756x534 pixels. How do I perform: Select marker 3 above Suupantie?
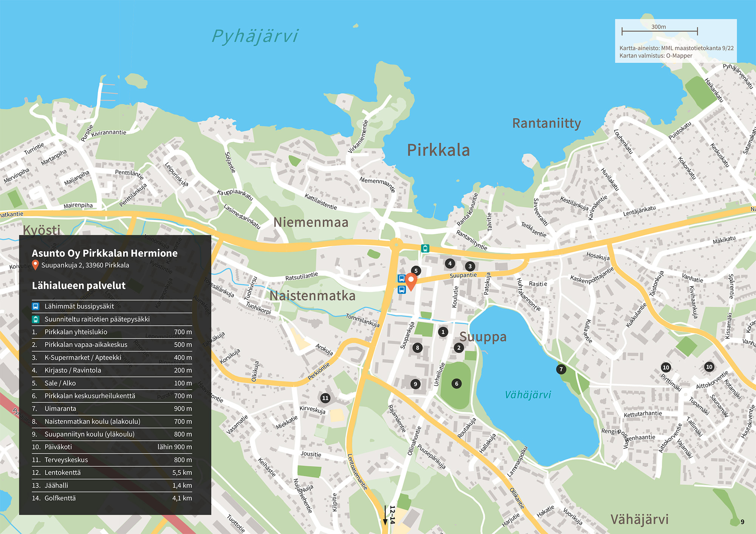(x=470, y=266)
